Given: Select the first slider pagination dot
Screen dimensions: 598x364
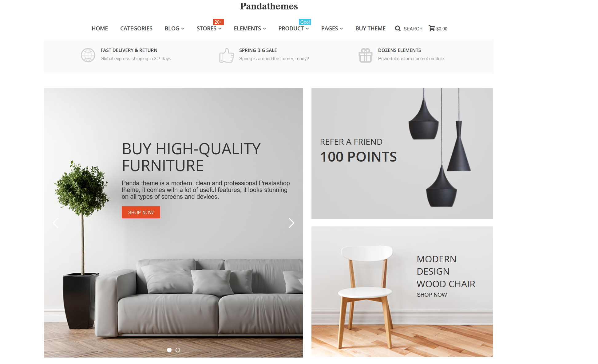Looking at the screenshot, I should point(169,350).
